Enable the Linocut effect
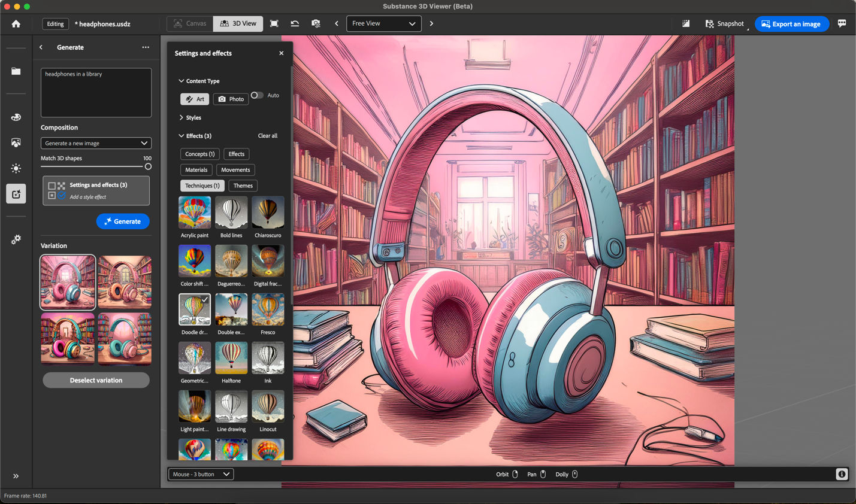 click(268, 406)
